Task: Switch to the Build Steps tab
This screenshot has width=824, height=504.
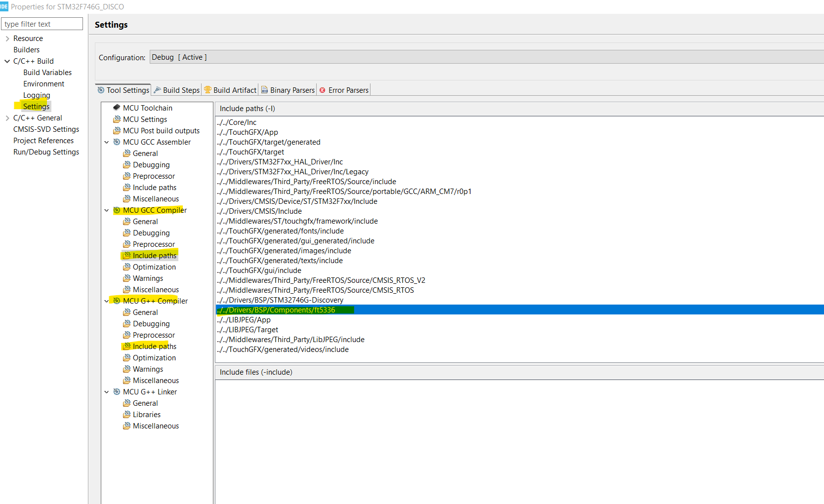Action: pos(176,90)
